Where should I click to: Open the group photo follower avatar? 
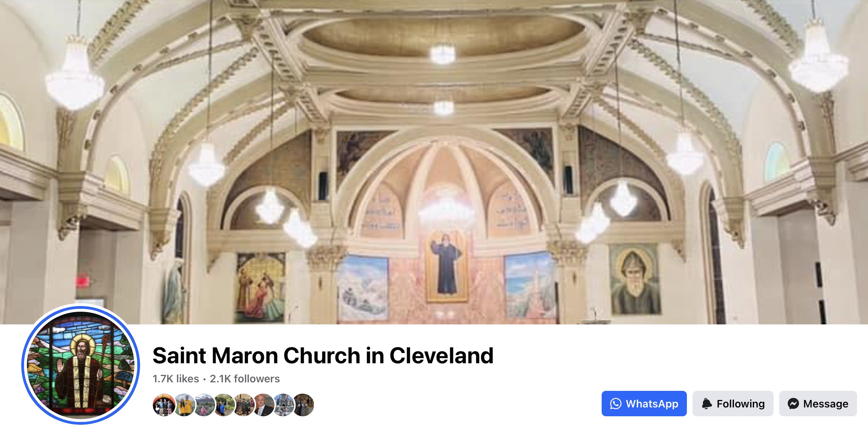tap(243, 405)
